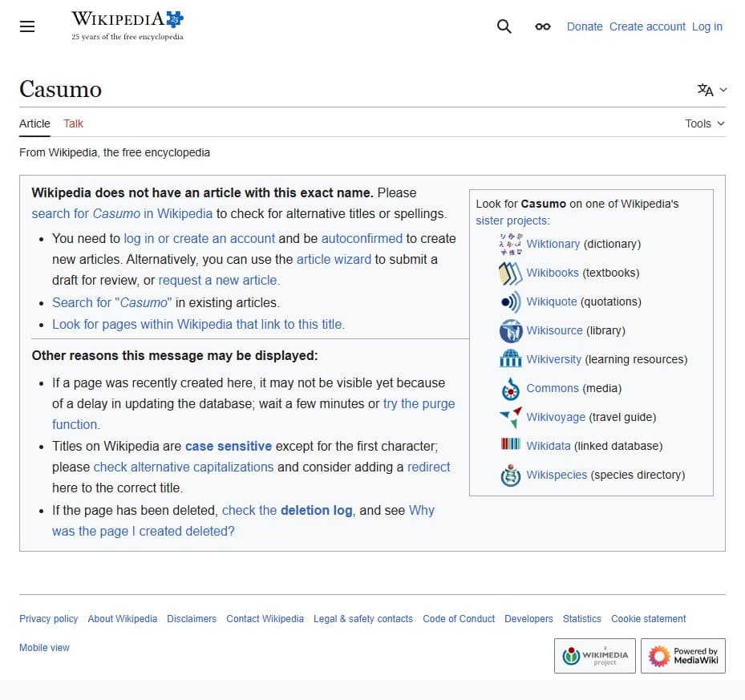The width and height of the screenshot is (745, 700).
Task: Click the Wikiquote text link
Action: [x=552, y=301]
